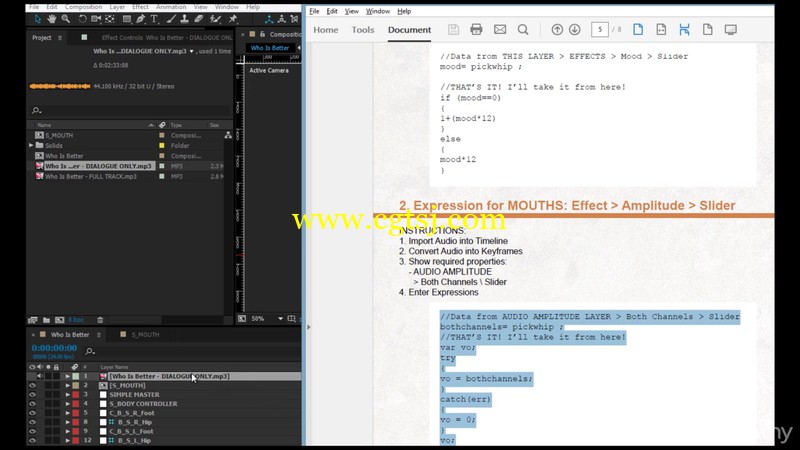Screen dimensions: 800x450
Task: Click the red label swatch of SIMPLE MASTER layer
Action: click(x=76, y=394)
